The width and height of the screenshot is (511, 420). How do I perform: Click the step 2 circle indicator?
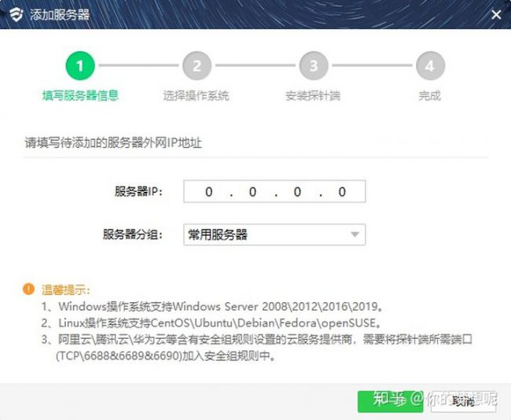click(197, 65)
